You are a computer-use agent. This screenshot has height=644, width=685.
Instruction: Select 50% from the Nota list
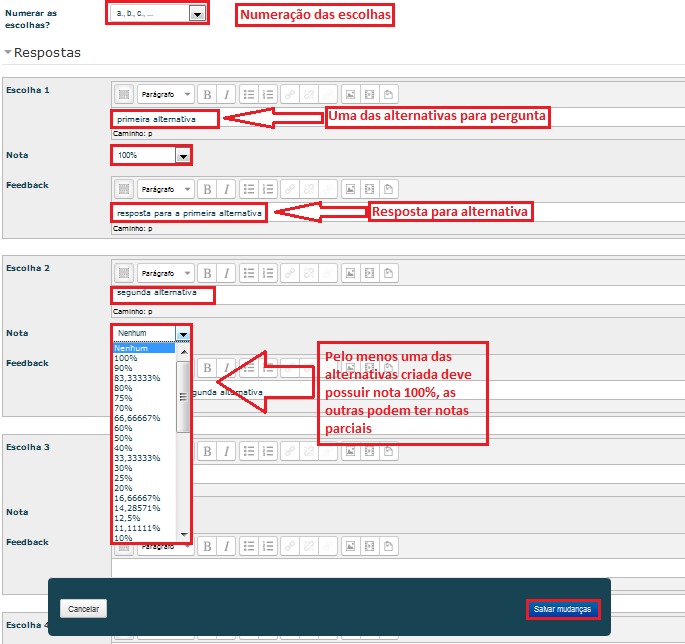click(125, 437)
